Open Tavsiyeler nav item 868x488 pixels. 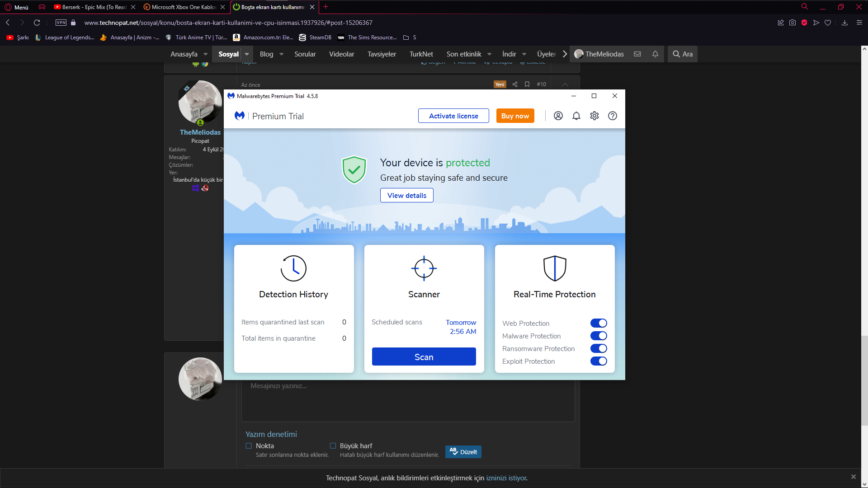coord(382,54)
